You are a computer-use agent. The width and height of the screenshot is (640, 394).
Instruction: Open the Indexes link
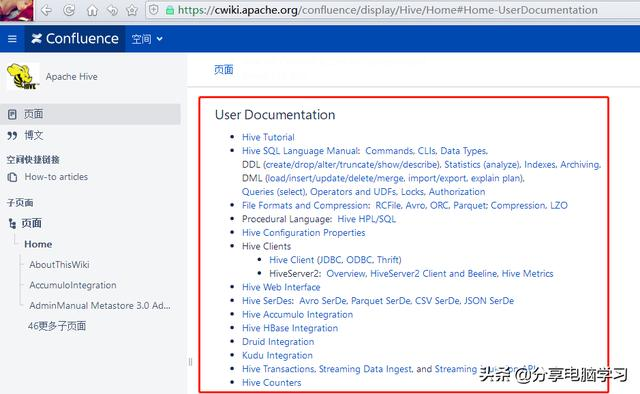click(540, 165)
